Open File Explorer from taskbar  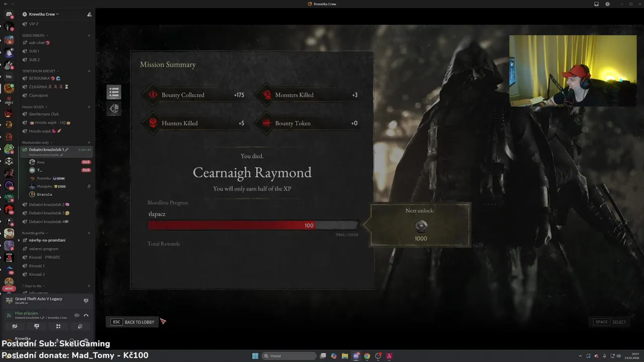(x=345, y=356)
